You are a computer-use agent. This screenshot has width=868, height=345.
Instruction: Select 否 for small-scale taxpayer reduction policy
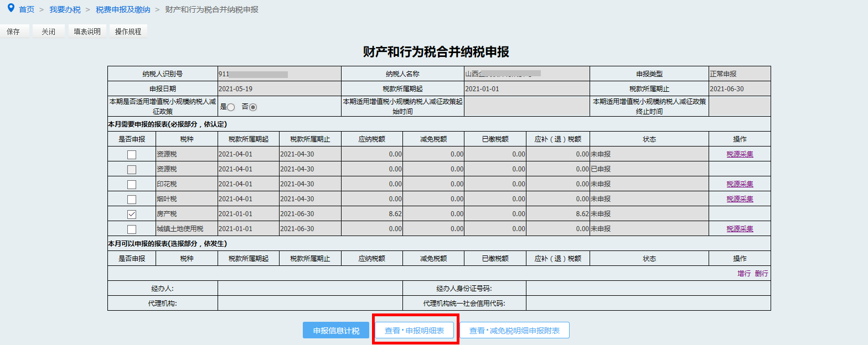253,107
